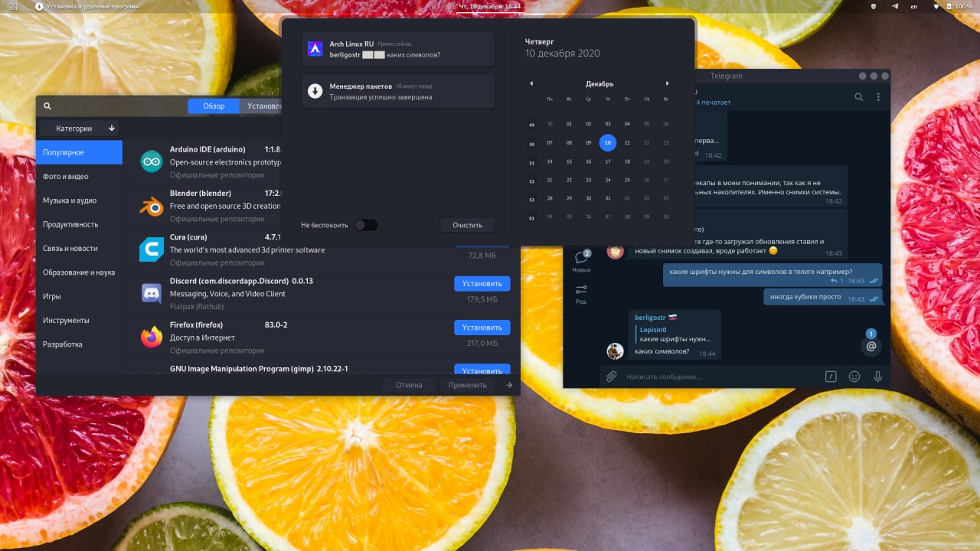Image resolution: width=980 pixels, height=551 pixels.
Task: Select the Продуктивность category
Action: [80, 224]
